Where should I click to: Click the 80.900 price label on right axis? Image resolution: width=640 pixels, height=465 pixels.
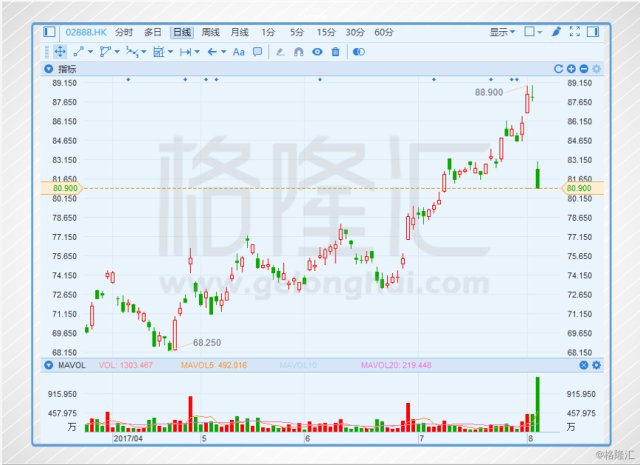[x=577, y=187]
